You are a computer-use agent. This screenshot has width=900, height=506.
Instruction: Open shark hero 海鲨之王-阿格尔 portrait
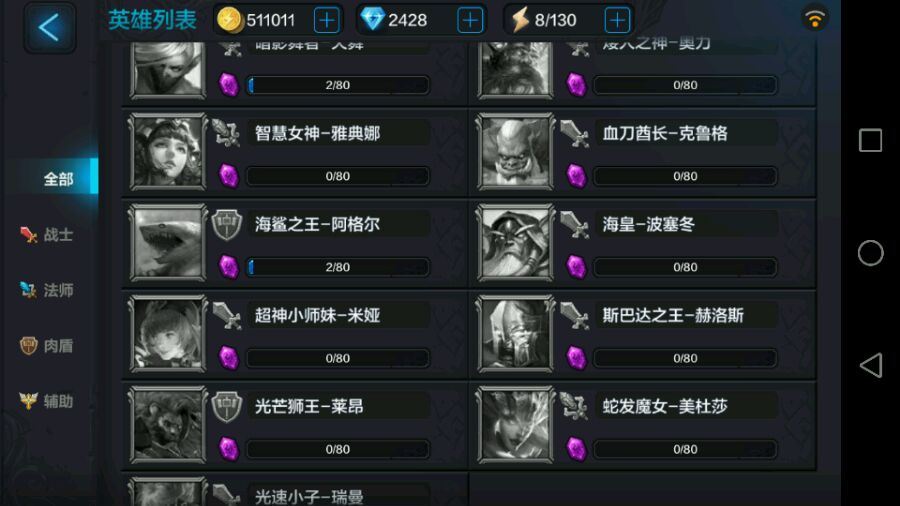(x=168, y=243)
